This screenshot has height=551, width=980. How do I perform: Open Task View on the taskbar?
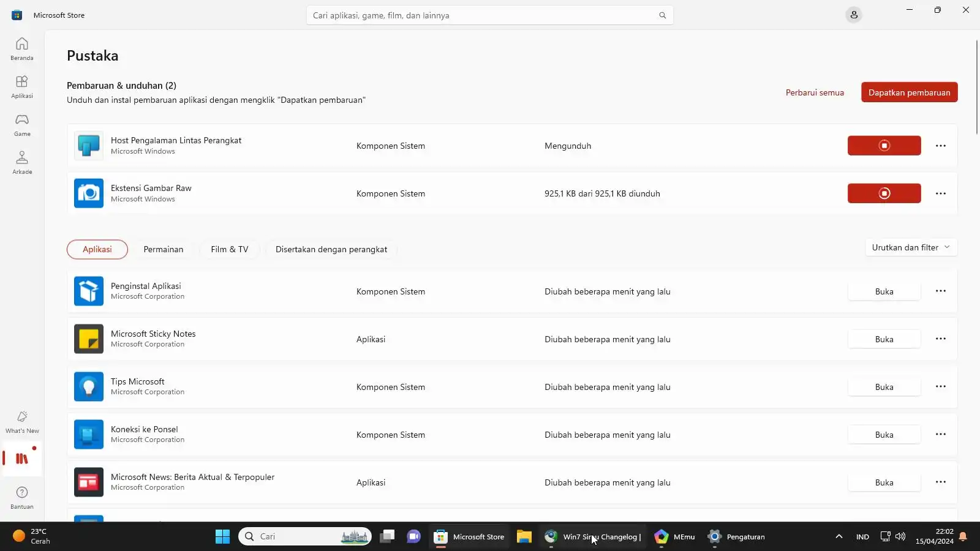pos(386,537)
